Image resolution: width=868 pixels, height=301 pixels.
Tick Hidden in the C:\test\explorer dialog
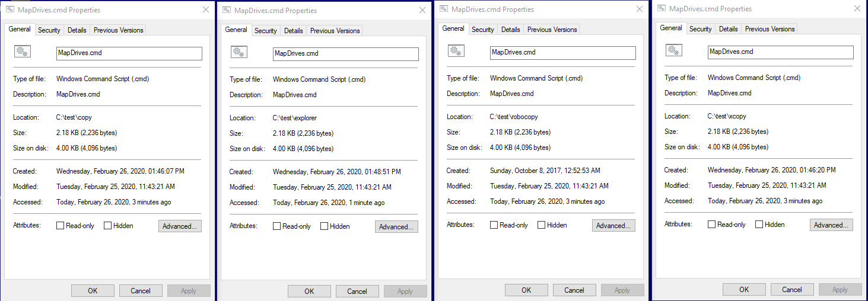[325, 226]
